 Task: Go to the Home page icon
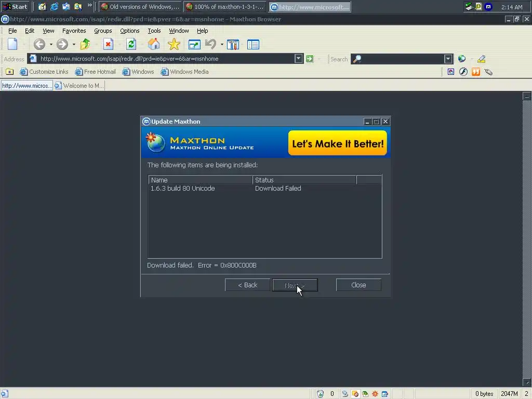(x=154, y=44)
